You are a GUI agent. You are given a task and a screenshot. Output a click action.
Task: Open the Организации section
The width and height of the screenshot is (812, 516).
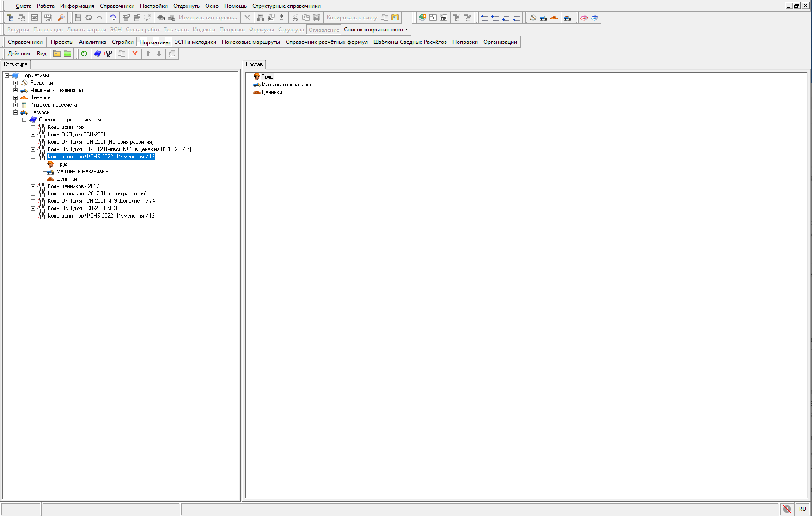500,42
